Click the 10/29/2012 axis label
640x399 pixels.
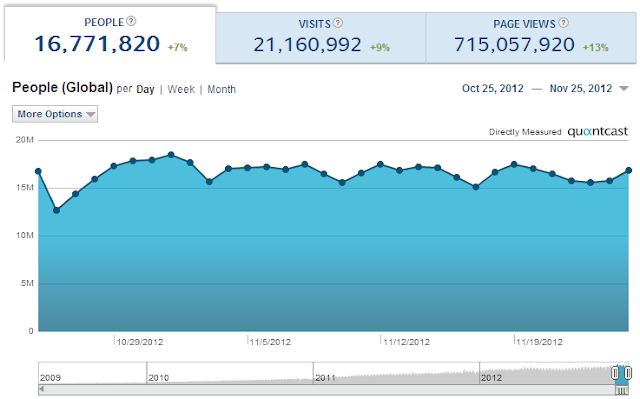(x=140, y=342)
